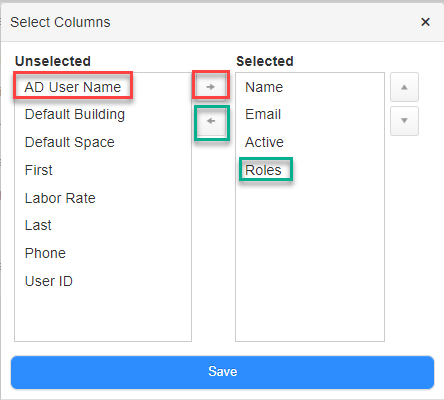Click the left arrow to remove column

[211, 121]
